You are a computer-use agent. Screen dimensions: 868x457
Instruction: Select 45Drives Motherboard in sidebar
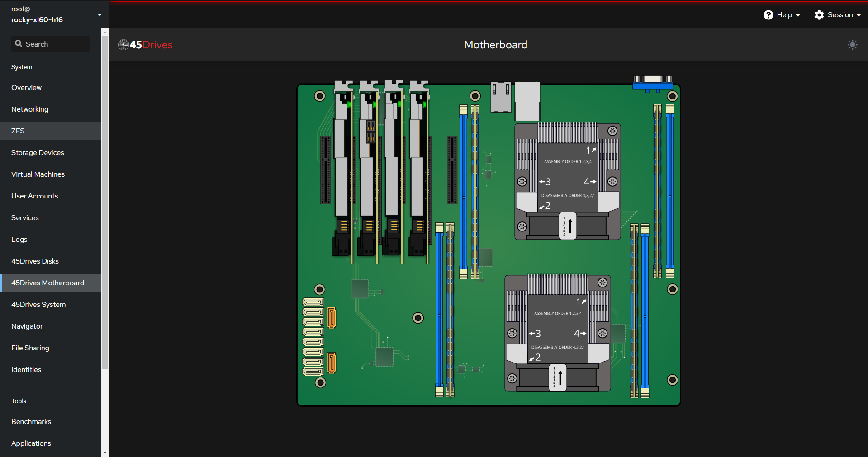coord(51,283)
